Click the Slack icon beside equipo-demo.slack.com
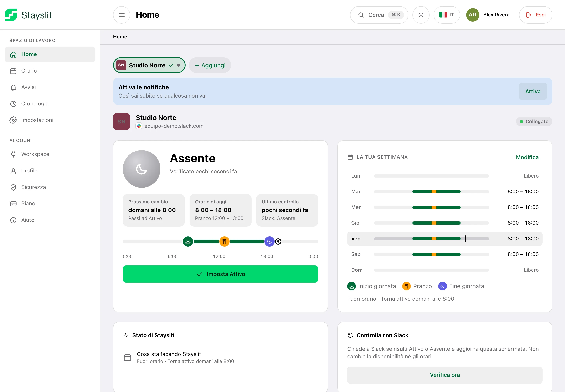 [139, 126]
